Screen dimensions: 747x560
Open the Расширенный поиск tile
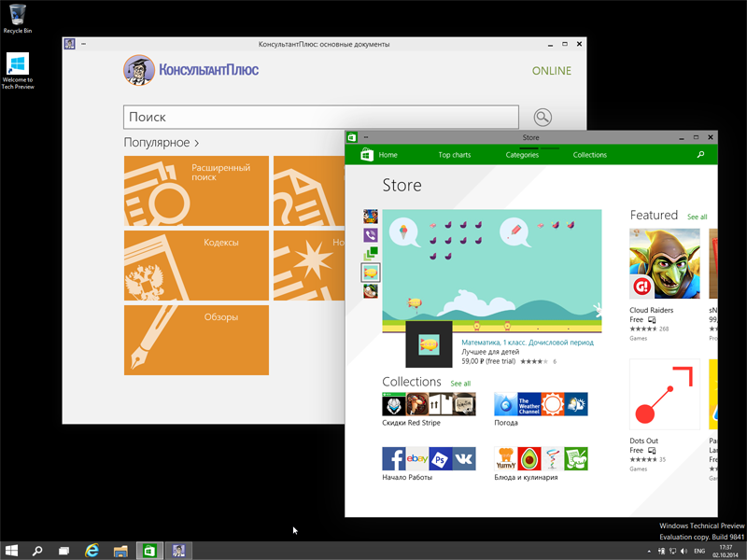point(196,191)
